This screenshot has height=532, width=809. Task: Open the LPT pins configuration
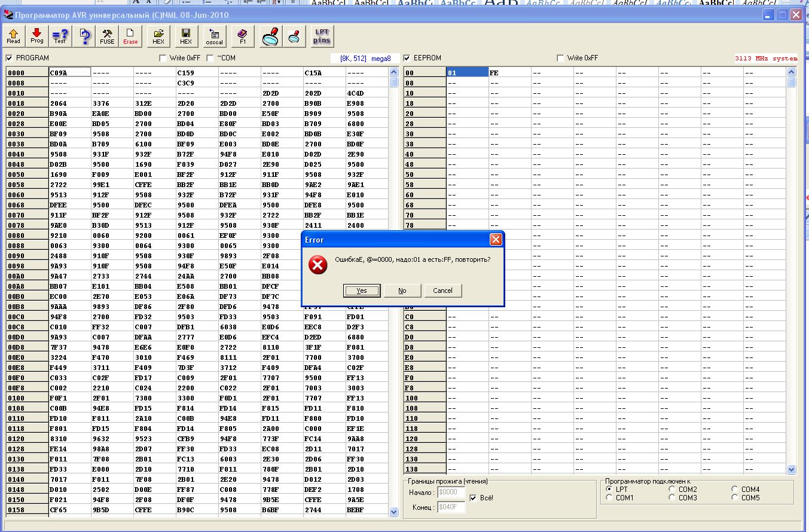pos(322,36)
